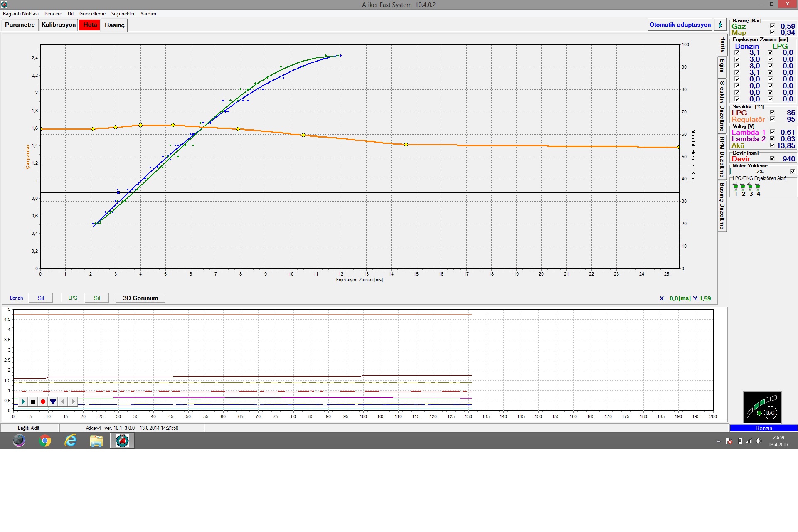
Task: Click the B/G fuel switch indicator image
Action: tap(762, 407)
